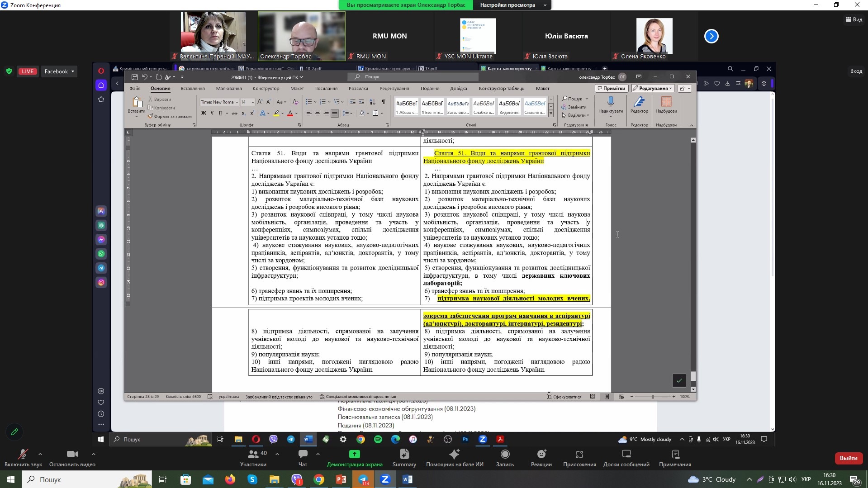868x488 pixels.
Task: Stop video camera
Action: pyautogui.click(x=72, y=457)
